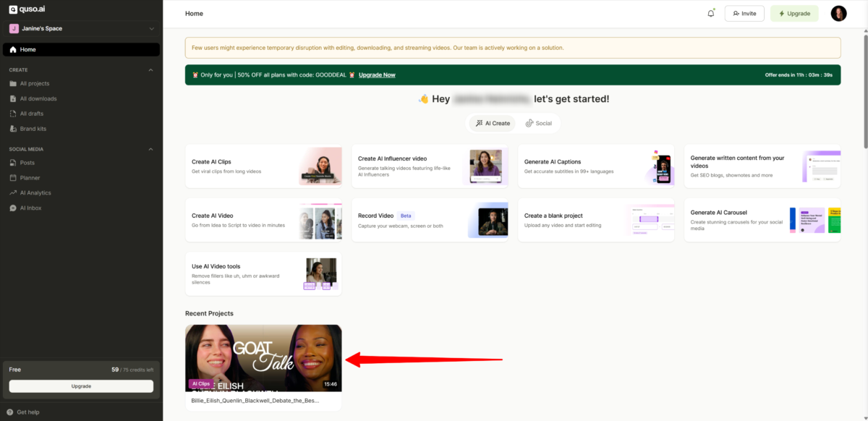The height and width of the screenshot is (421, 868).
Task: Click the Beta badge on Record Video
Action: click(x=406, y=216)
